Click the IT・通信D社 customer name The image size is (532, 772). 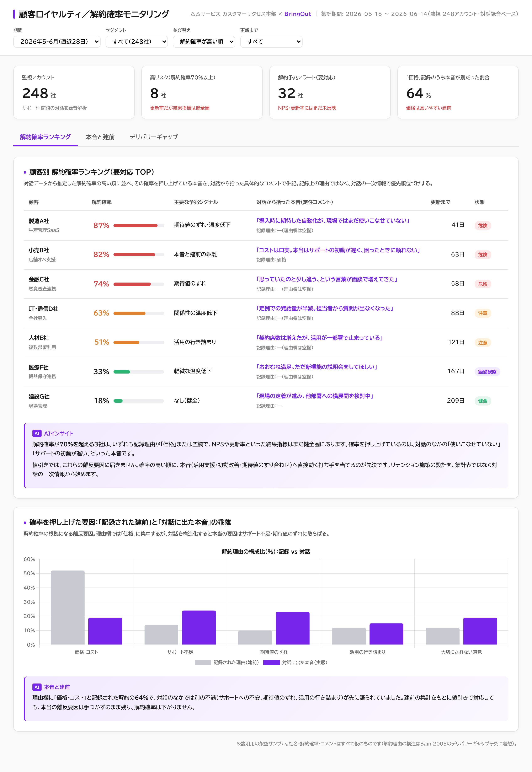43,309
